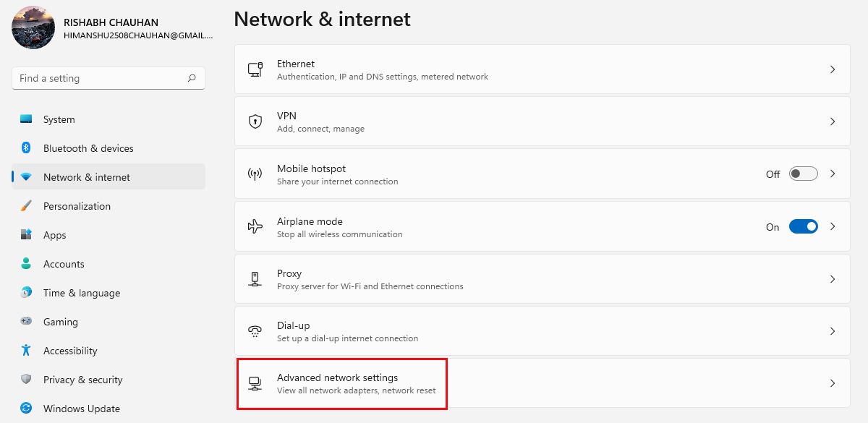
Task: Click the Proxy server icon
Action: [x=255, y=278]
